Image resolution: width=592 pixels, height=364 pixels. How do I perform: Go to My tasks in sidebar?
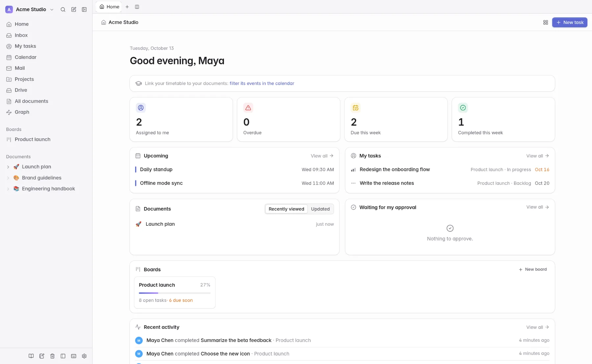coord(46,46)
